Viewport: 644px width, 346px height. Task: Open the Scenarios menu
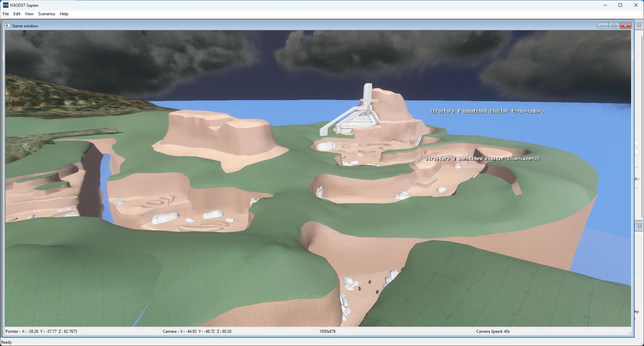[x=47, y=14]
